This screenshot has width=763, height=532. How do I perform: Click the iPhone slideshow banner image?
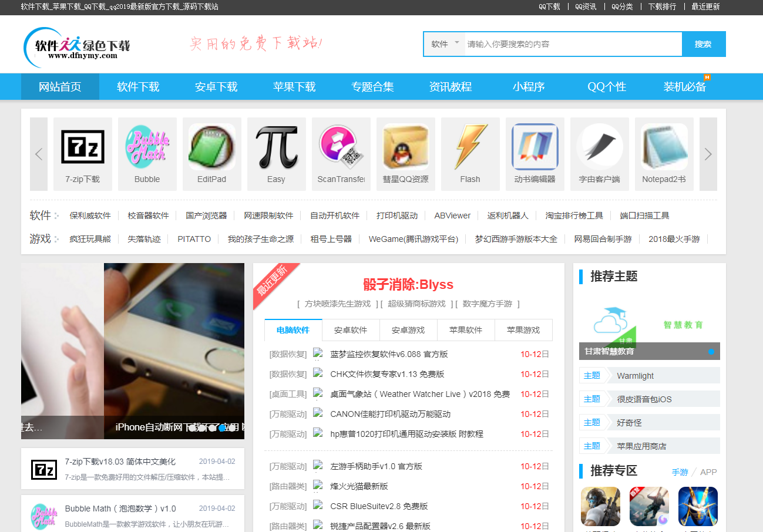[174, 351]
